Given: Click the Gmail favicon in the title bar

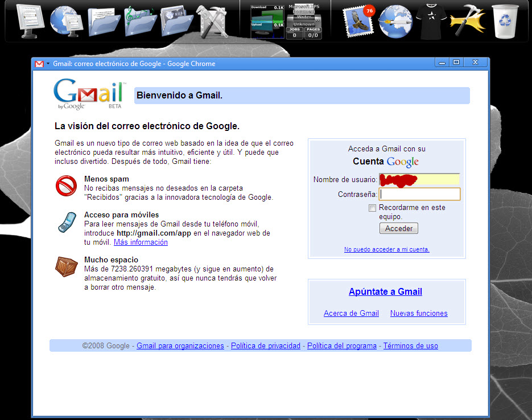Looking at the screenshot, I should [39, 64].
